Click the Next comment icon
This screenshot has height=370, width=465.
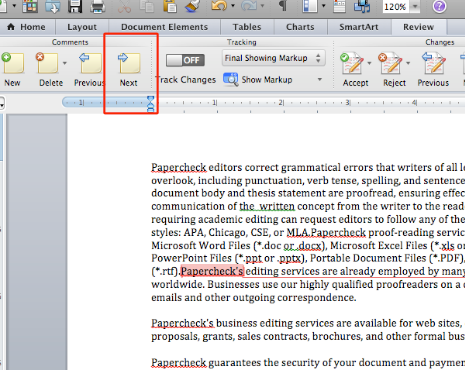[129, 63]
